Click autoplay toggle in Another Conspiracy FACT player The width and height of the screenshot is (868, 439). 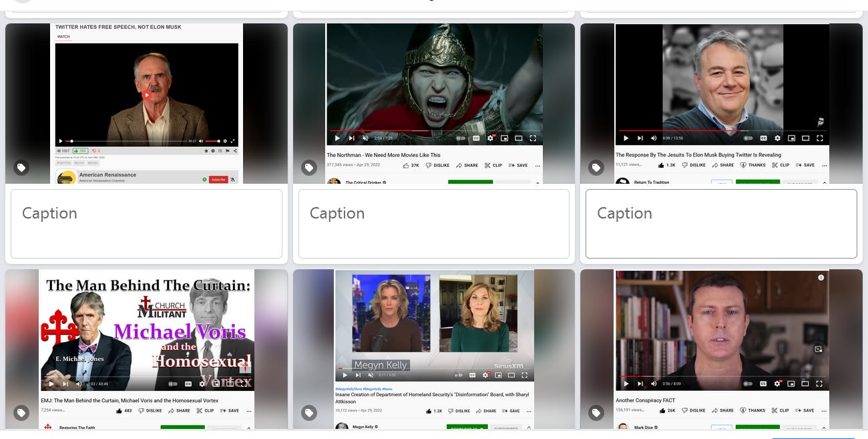748,384
